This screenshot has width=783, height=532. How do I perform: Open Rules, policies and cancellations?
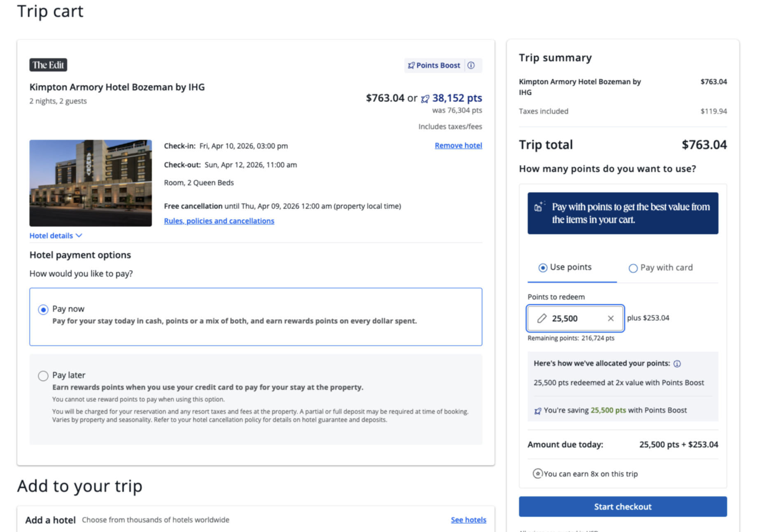219,221
